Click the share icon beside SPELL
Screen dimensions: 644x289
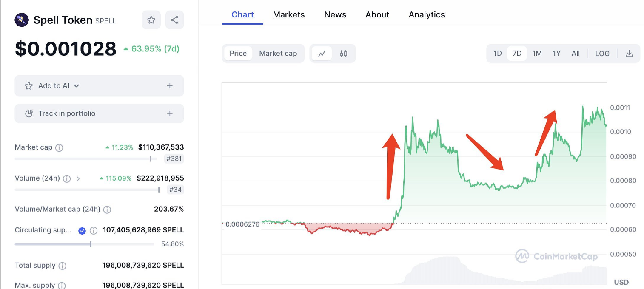[174, 20]
